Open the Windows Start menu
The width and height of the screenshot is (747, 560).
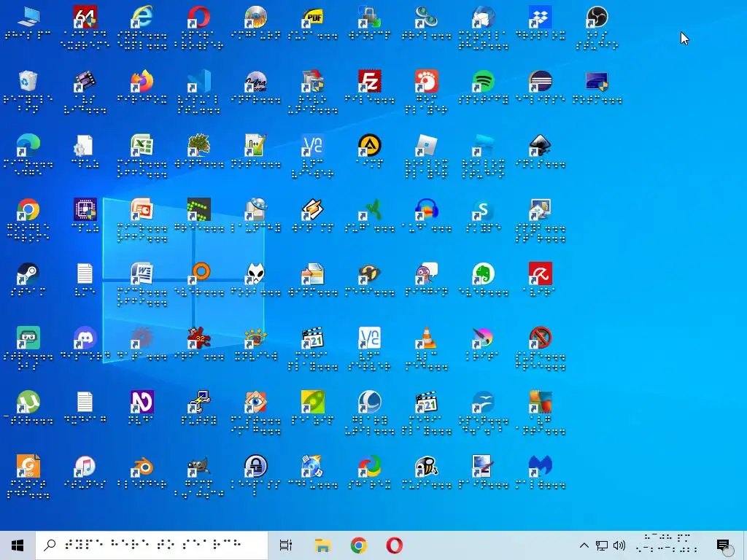coord(18,545)
